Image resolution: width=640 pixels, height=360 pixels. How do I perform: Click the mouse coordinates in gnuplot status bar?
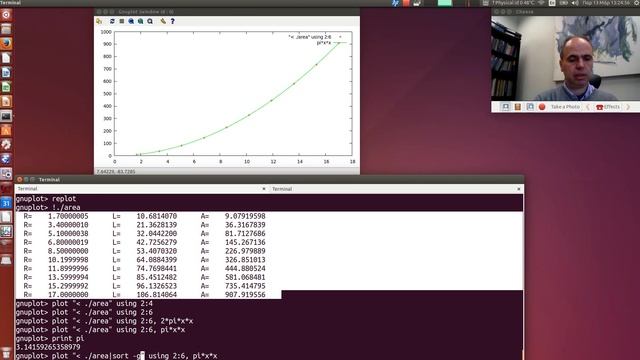pyautogui.click(x=116, y=172)
